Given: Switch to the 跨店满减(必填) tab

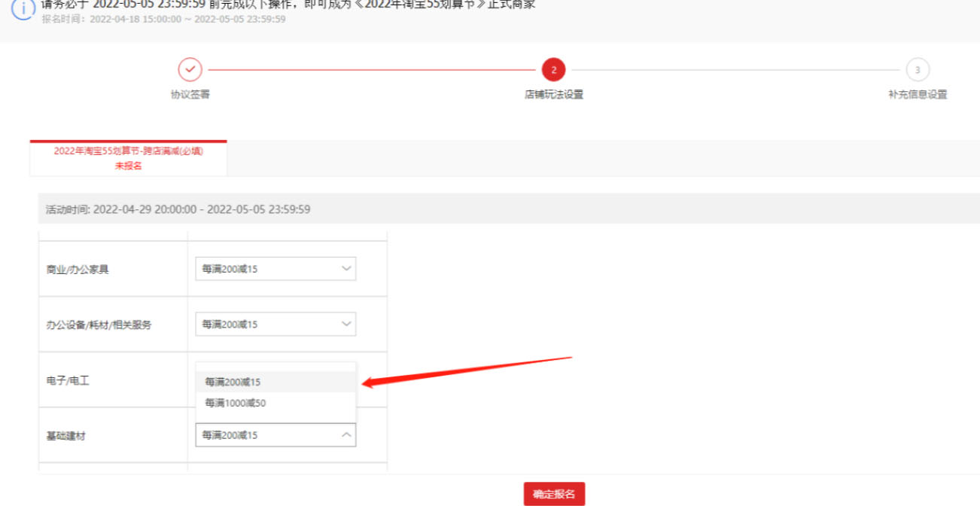Looking at the screenshot, I should click(x=128, y=158).
